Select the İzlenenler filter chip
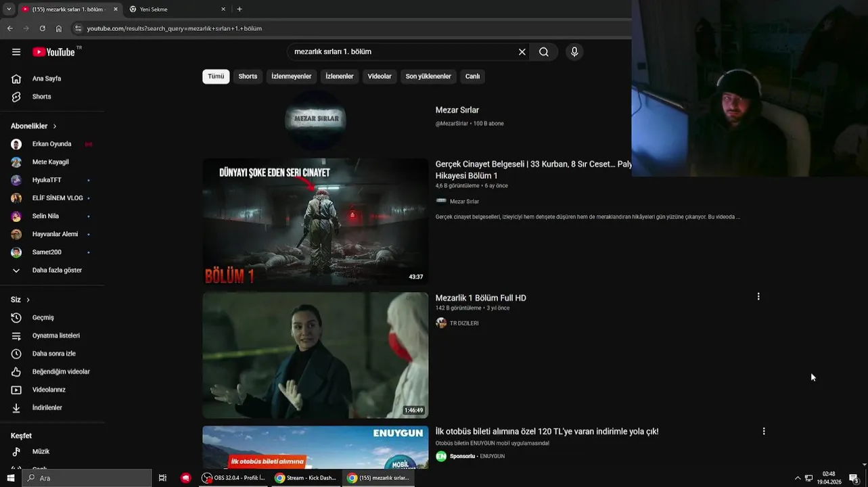Image resolution: width=868 pixels, height=487 pixels. (340, 76)
